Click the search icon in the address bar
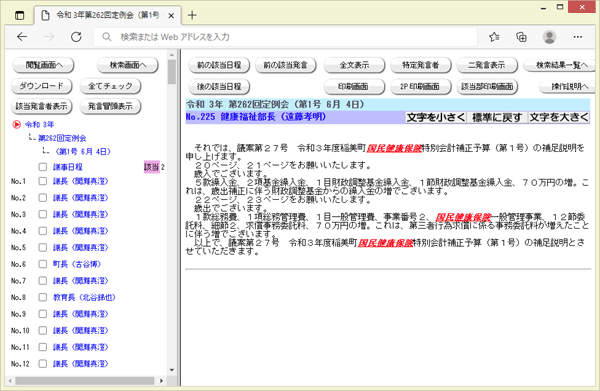 tap(107, 37)
